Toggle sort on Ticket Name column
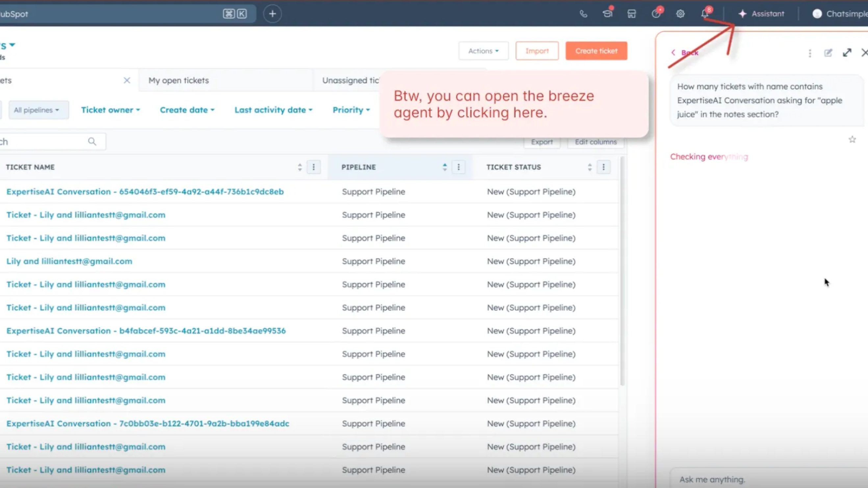 299,167
